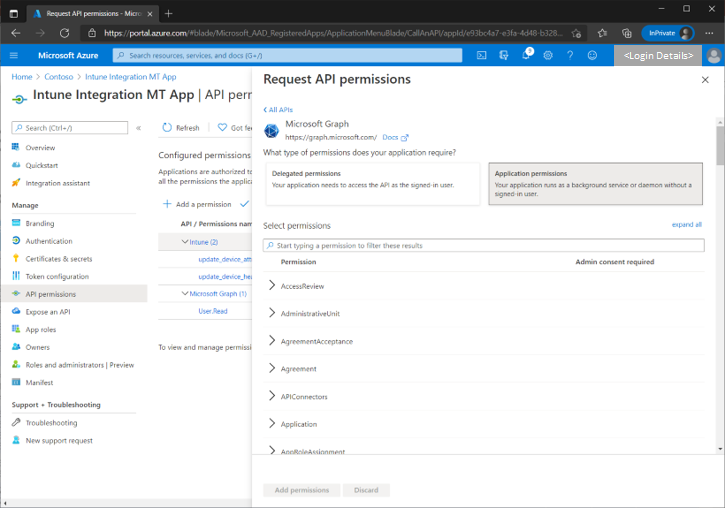Screen dimensions: 725x508
Task: Focus the permission filter search box
Action: pos(484,245)
